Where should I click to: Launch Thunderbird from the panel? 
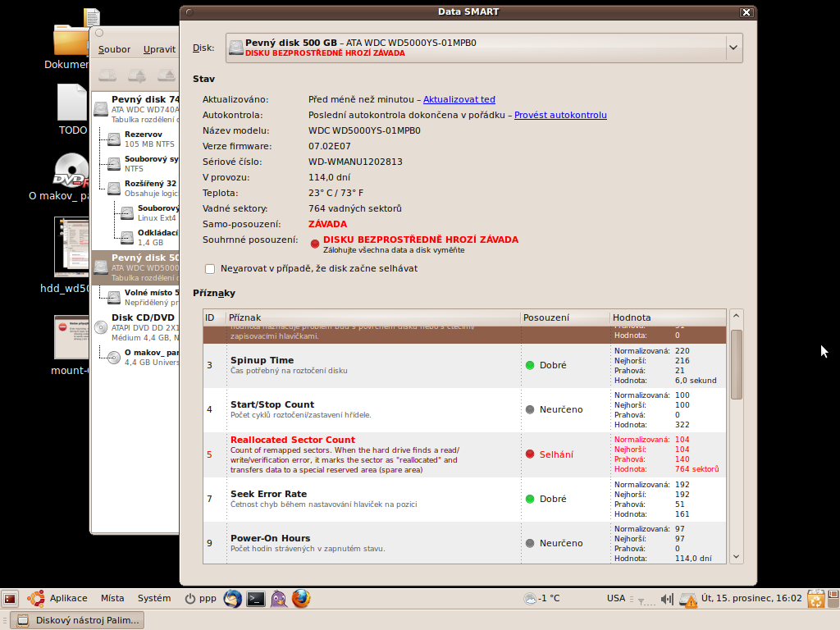[x=232, y=598]
